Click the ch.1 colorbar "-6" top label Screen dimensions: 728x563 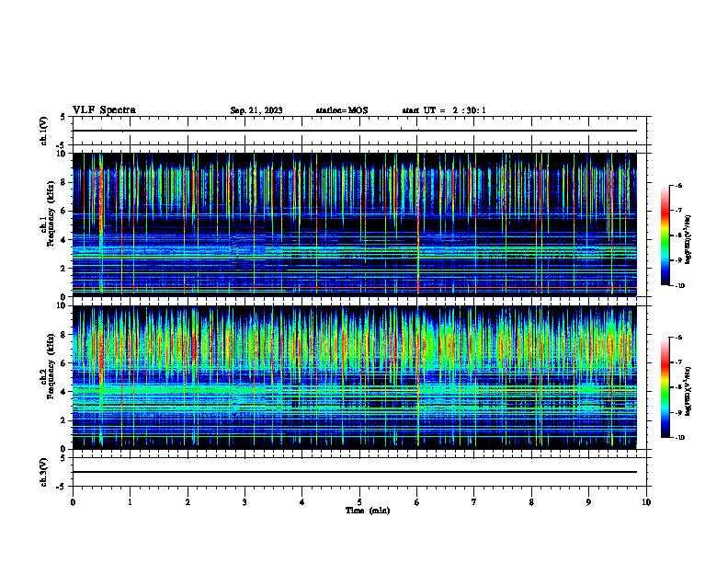click(x=679, y=185)
